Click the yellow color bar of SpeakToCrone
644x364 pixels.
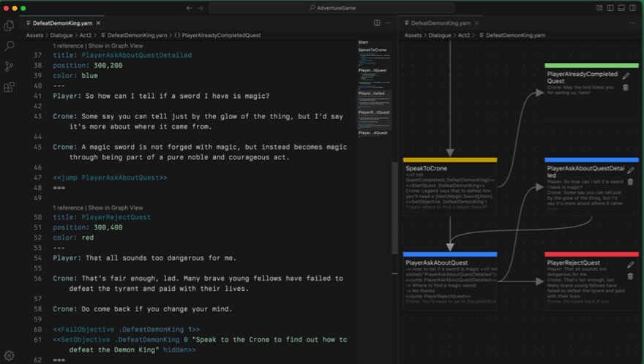click(x=450, y=160)
